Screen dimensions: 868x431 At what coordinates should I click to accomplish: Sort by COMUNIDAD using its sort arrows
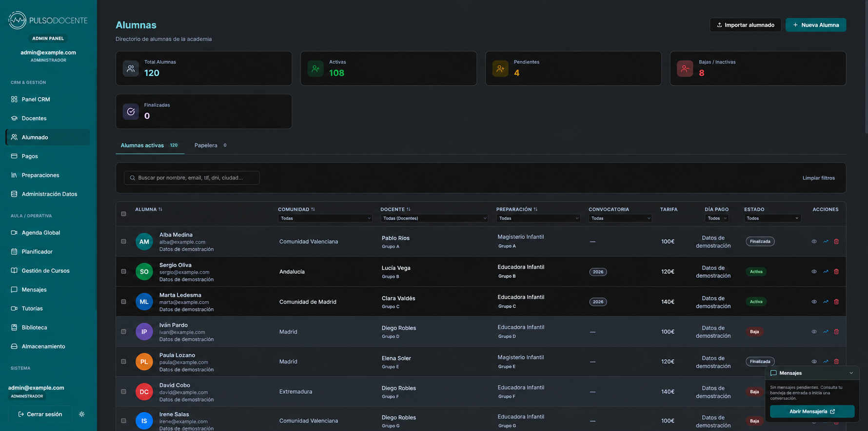pos(313,209)
